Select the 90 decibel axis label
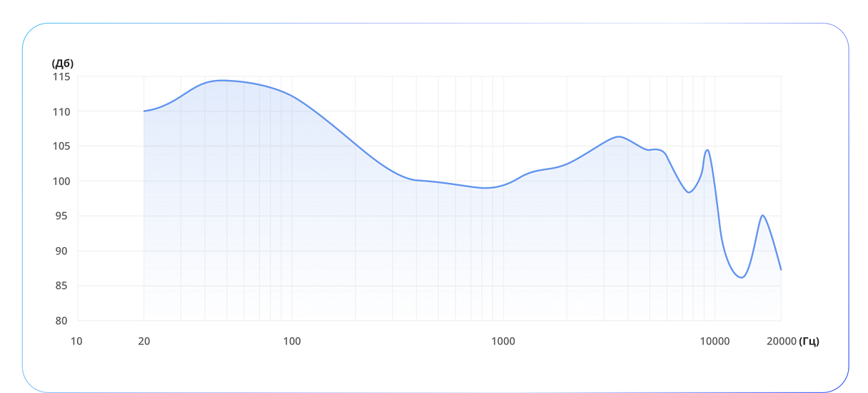The image size is (868, 393). coord(61,251)
